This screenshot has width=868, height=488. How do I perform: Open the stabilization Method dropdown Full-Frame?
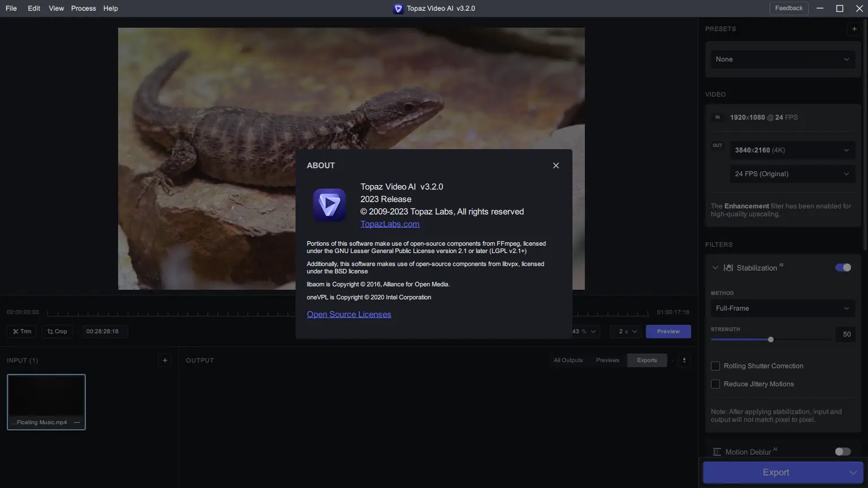click(x=783, y=308)
